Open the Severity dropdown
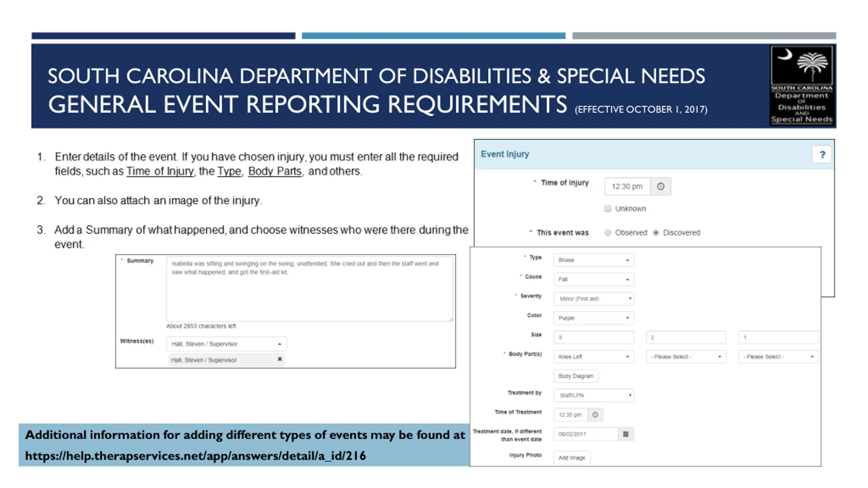Screen dimensions: 868x488 [593, 299]
